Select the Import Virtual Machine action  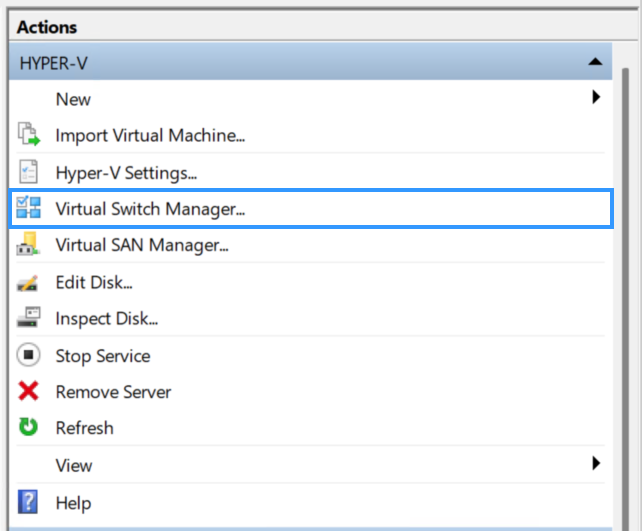(150, 136)
